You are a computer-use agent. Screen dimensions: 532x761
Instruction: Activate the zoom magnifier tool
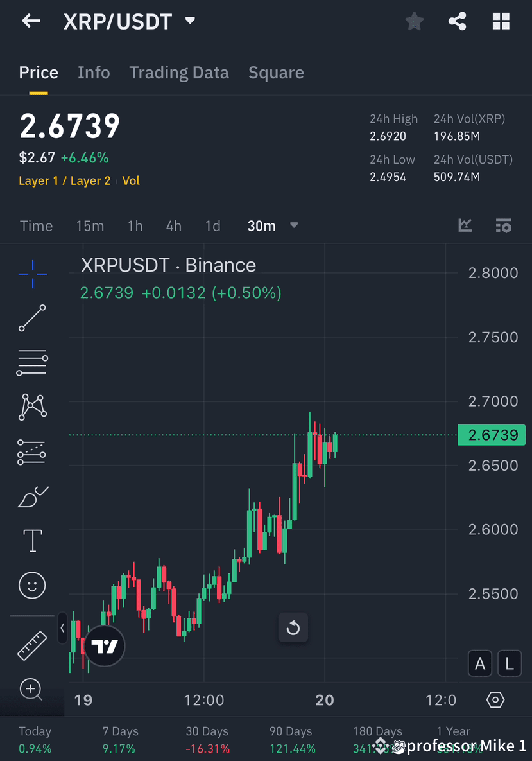[32, 689]
